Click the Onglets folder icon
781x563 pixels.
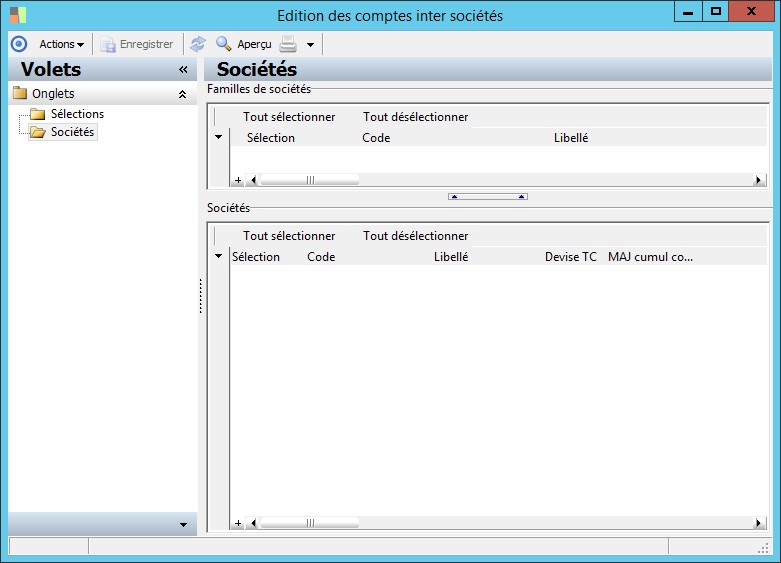pos(20,93)
